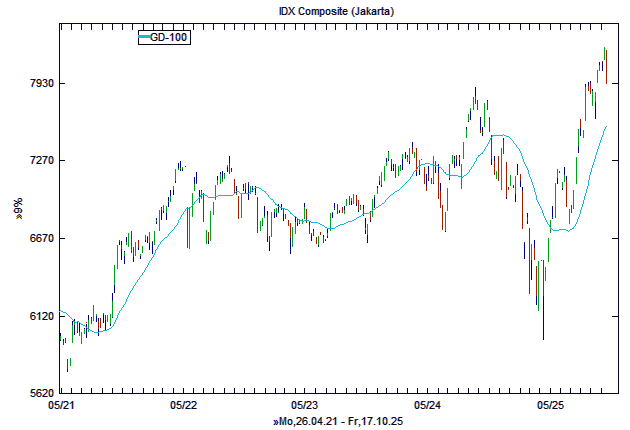630x430 pixels.
Task: Click the 05/25 x-axis date label
Action: 551,406
